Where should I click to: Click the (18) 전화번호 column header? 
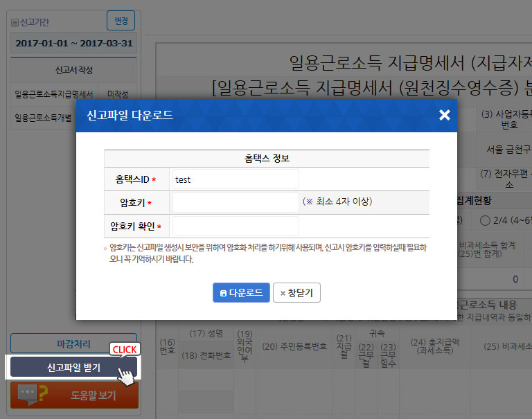coord(206,355)
